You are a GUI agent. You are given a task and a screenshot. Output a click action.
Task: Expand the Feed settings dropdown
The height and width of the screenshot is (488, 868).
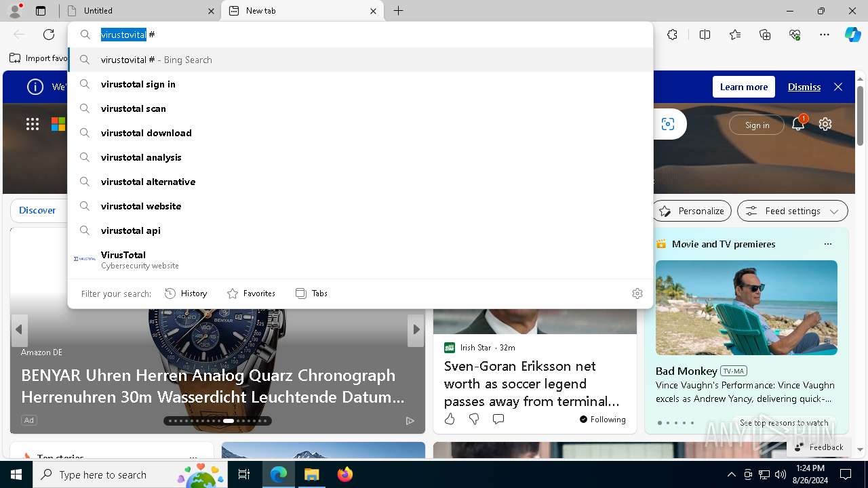click(x=792, y=211)
